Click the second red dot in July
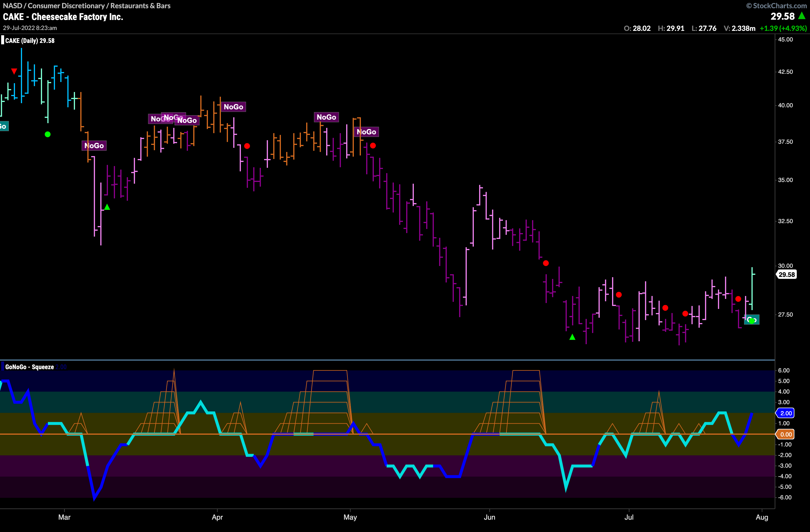 685,313
